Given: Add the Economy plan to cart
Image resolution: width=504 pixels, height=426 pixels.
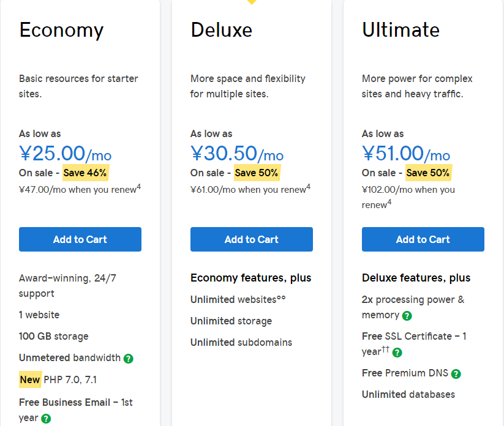Looking at the screenshot, I should [x=80, y=239].
